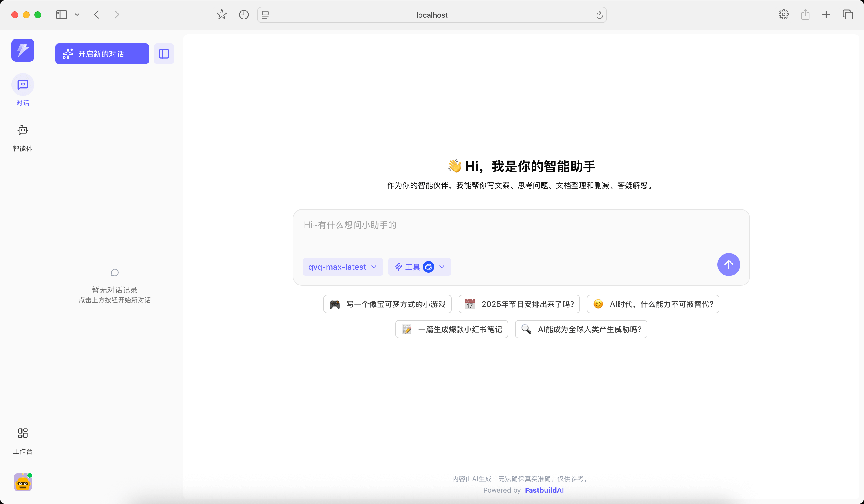Select the 写一个像宝可梦方式的小游戏 suggestion
Image resolution: width=864 pixels, height=504 pixels.
[387, 304]
